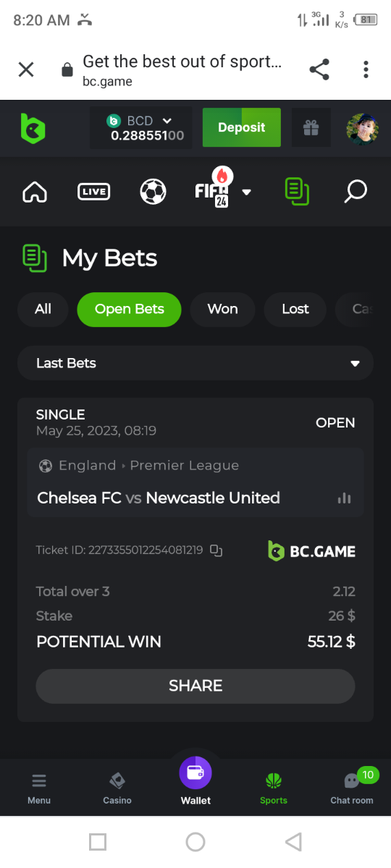Screen dimensions: 391x868
Task: Tap the SHARE bet button
Action: click(195, 686)
